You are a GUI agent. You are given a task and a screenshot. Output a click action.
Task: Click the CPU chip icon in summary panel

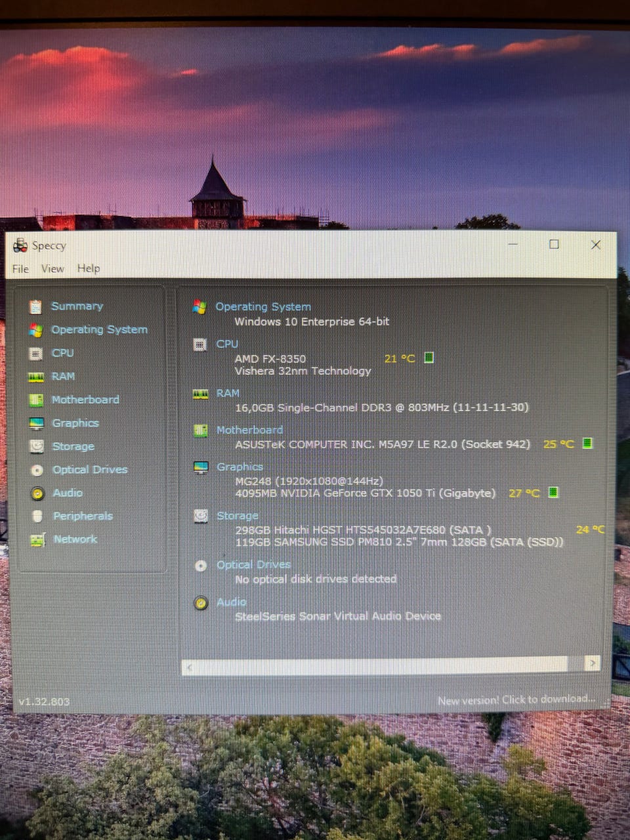point(200,345)
